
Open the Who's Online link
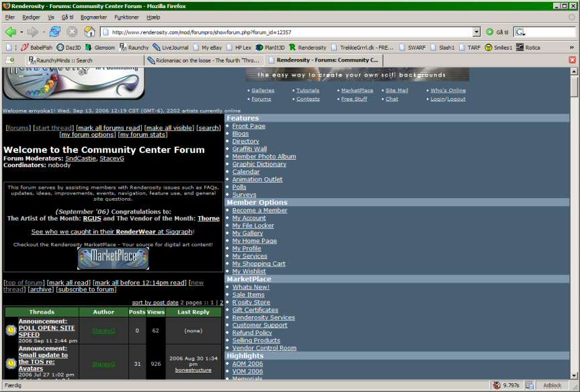tap(448, 90)
